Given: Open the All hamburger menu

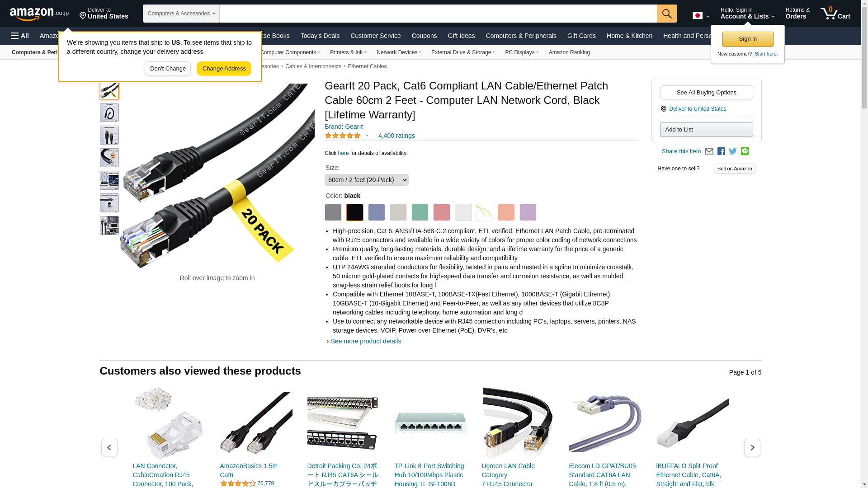Looking at the screenshot, I should [20, 36].
